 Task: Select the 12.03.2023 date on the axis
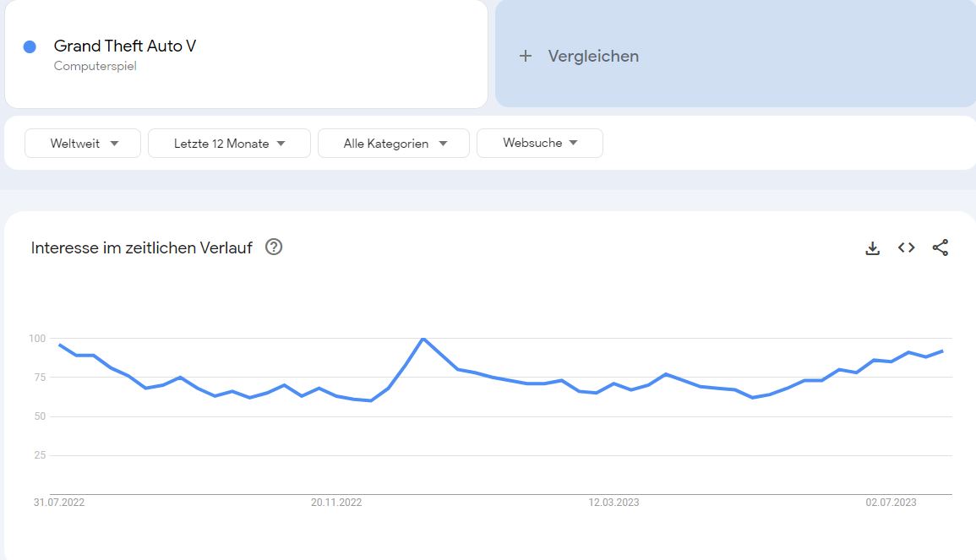(613, 503)
